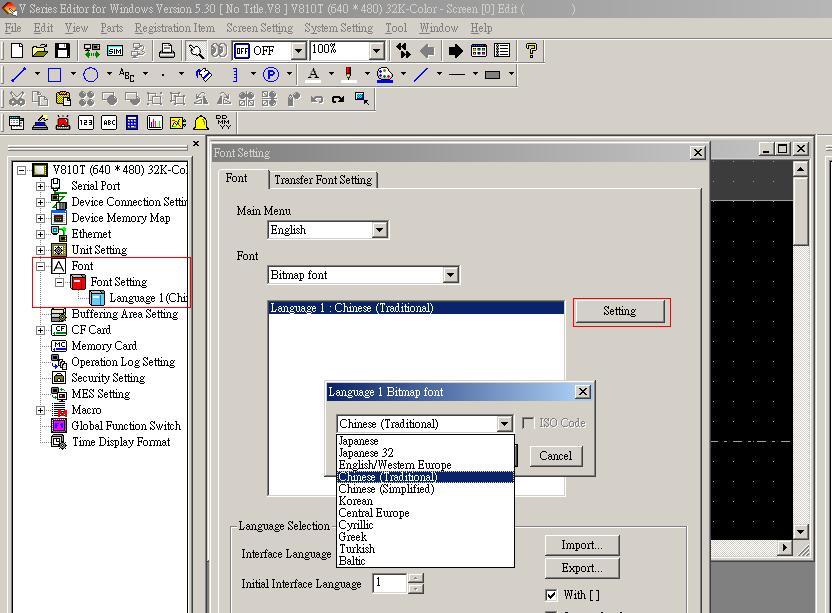The height and width of the screenshot is (613, 832).
Task: Click the Print icon in toolbar
Action: tap(167, 50)
